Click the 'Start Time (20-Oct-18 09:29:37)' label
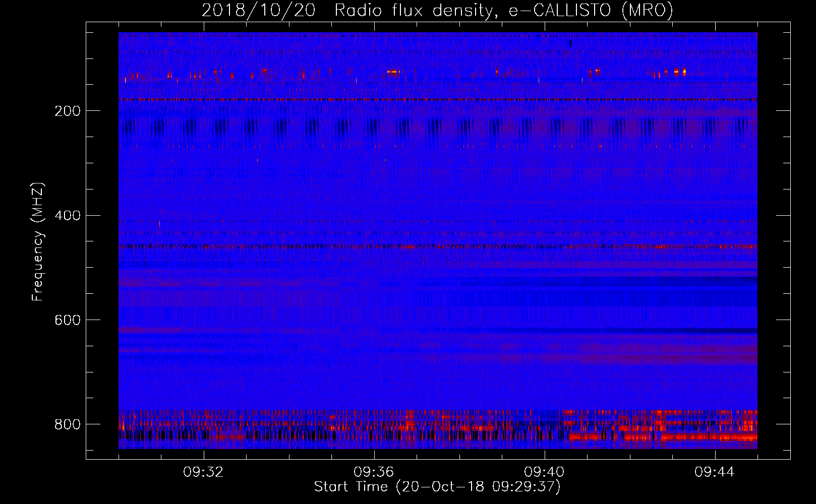The image size is (816, 504). click(437, 487)
